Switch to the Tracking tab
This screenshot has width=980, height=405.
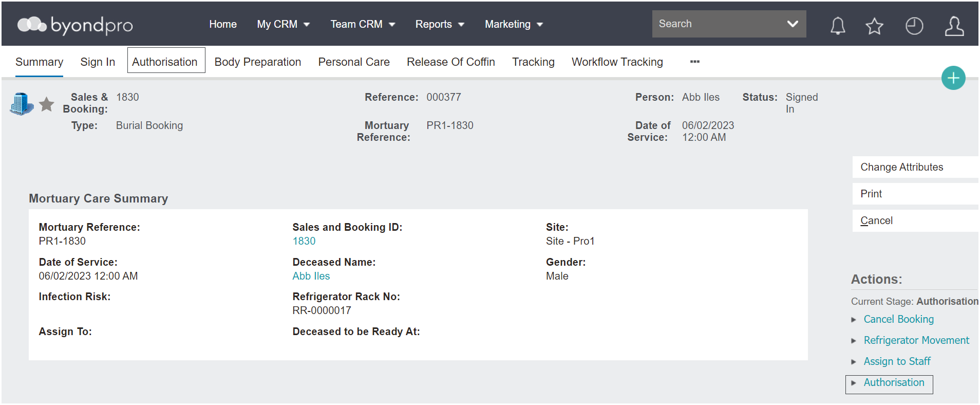[533, 62]
